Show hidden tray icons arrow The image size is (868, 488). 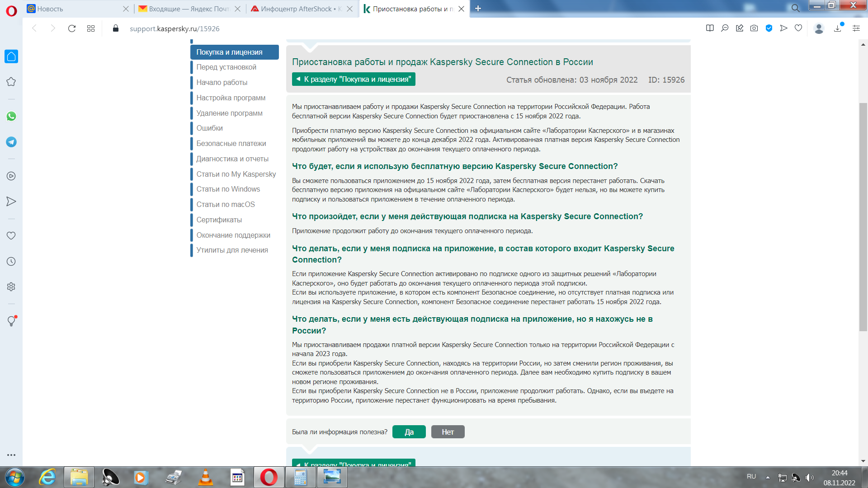(768, 477)
